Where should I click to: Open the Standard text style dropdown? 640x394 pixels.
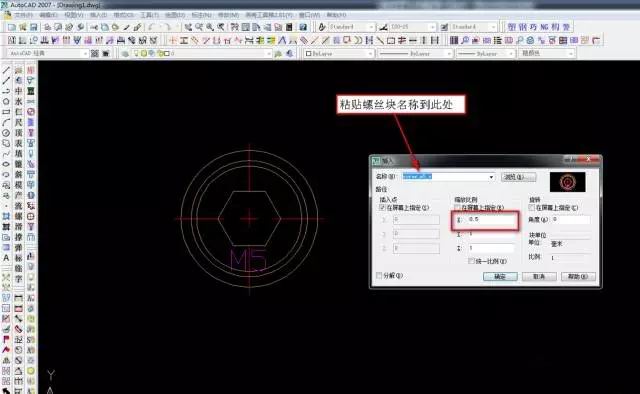[371, 27]
